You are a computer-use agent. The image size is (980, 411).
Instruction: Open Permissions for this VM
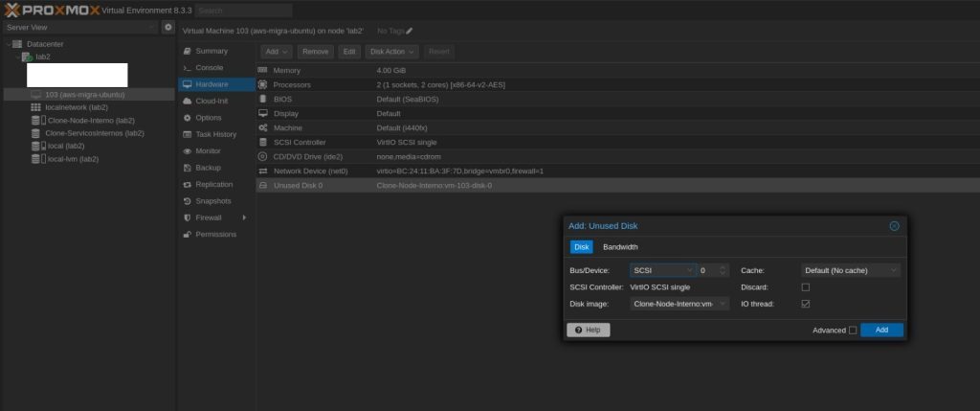pos(215,235)
